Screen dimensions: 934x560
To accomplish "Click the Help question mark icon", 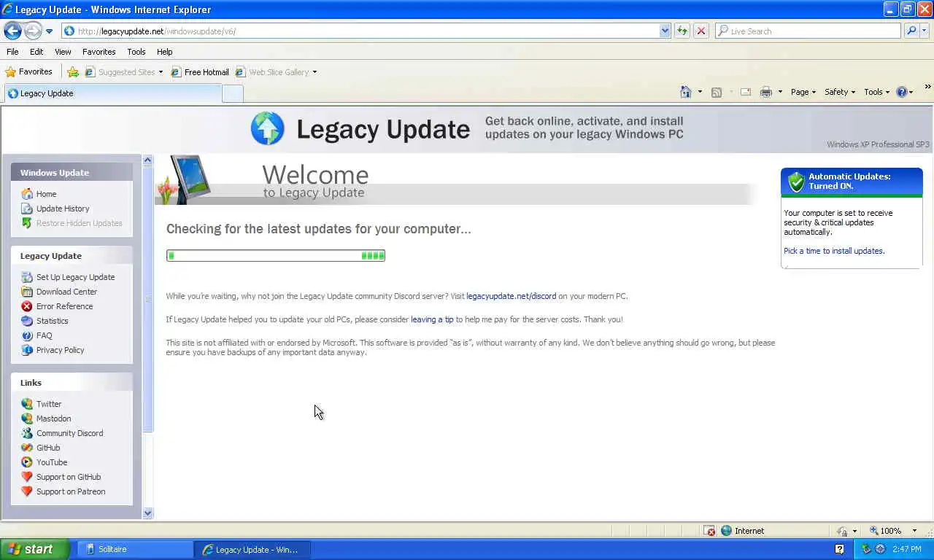I will coord(901,92).
